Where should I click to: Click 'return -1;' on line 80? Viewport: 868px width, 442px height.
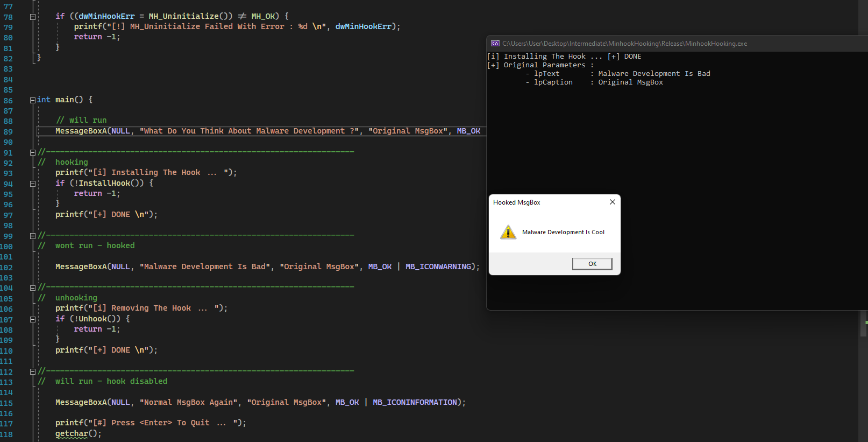97,37
